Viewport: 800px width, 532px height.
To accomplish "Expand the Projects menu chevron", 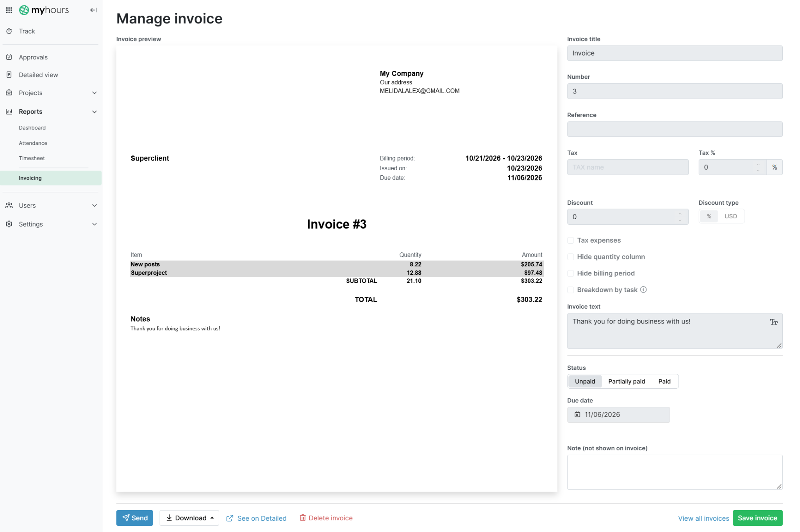I will point(95,93).
